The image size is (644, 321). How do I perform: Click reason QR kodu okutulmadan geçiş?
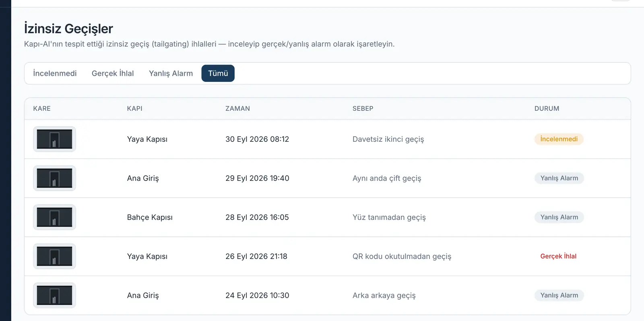tap(402, 256)
